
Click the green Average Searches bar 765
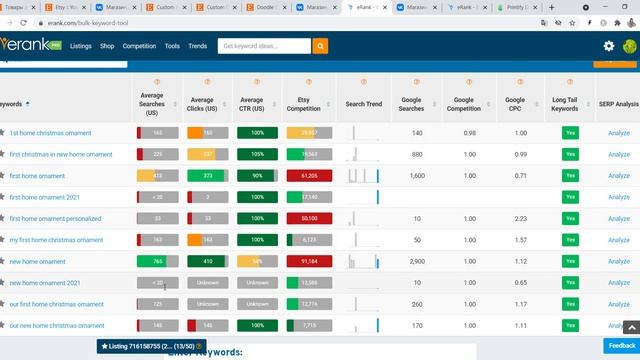point(158,261)
